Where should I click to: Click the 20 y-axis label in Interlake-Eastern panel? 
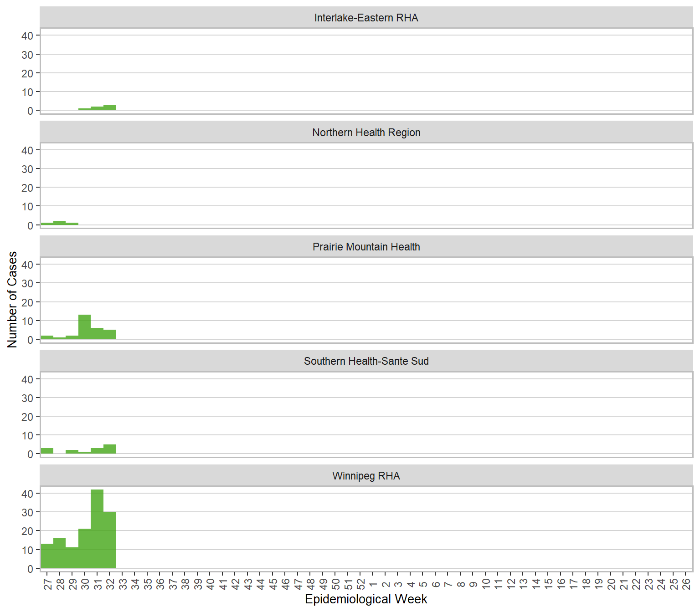click(x=27, y=73)
